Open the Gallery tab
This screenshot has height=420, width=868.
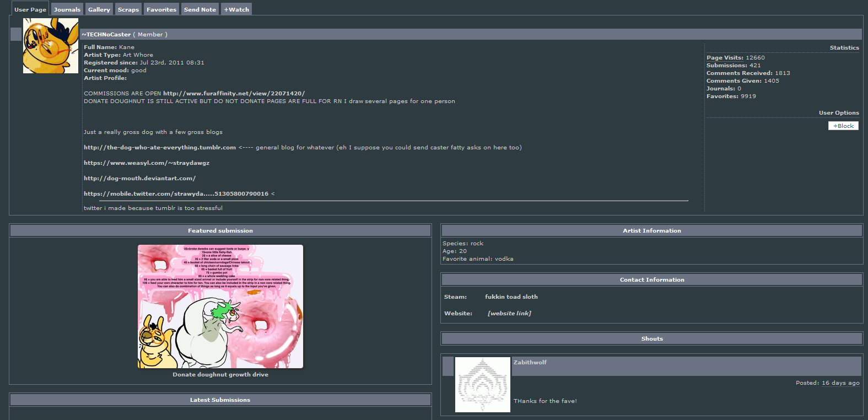point(99,9)
